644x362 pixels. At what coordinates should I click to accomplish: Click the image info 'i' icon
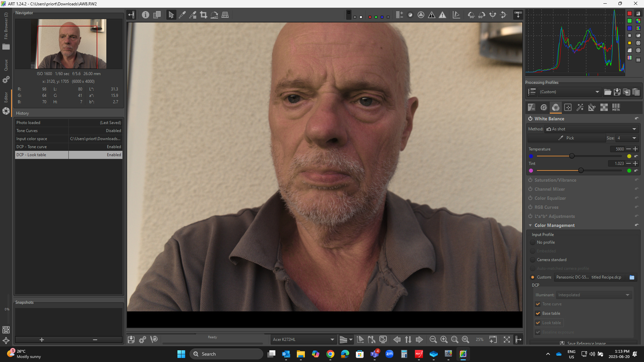[145, 15]
